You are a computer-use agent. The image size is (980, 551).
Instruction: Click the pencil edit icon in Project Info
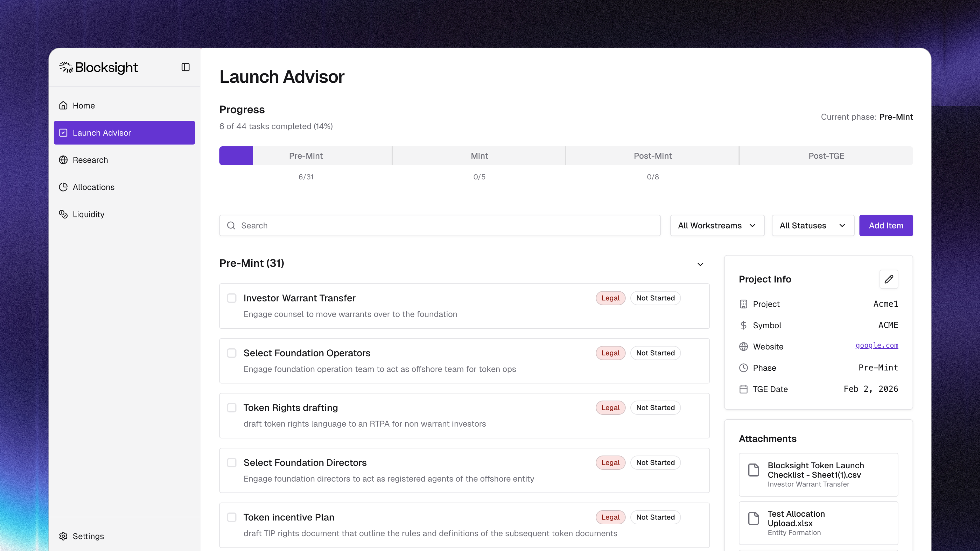(888, 279)
